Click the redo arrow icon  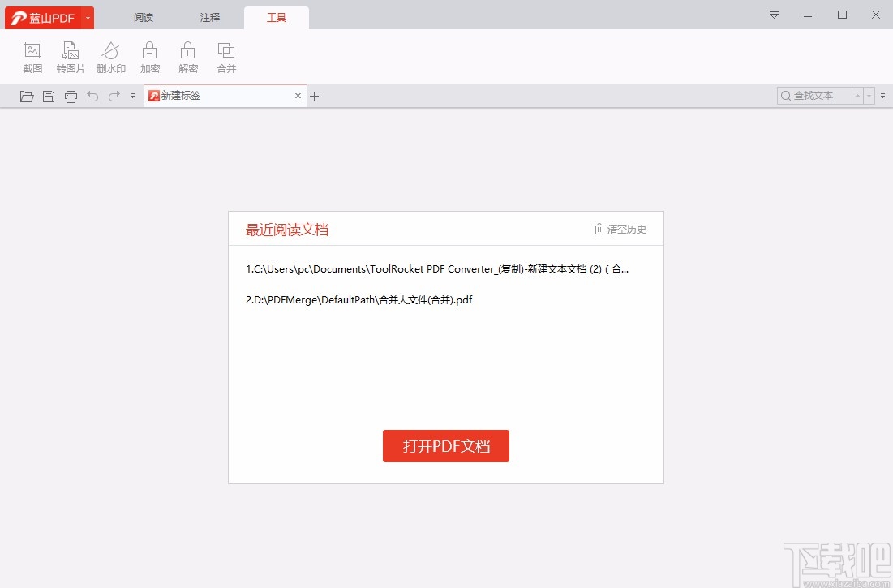114,96
